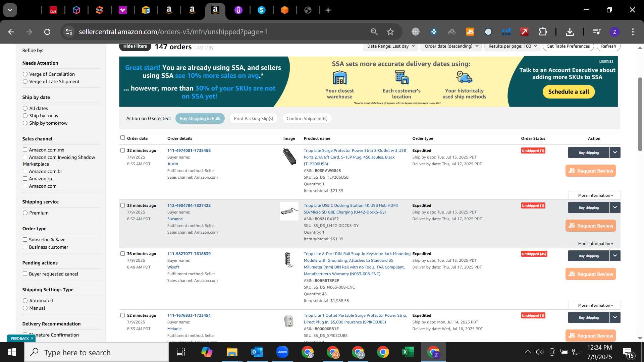Check the Amazon.com.mx sales channel box
644x362 pixels.
(x=25, y=150)
